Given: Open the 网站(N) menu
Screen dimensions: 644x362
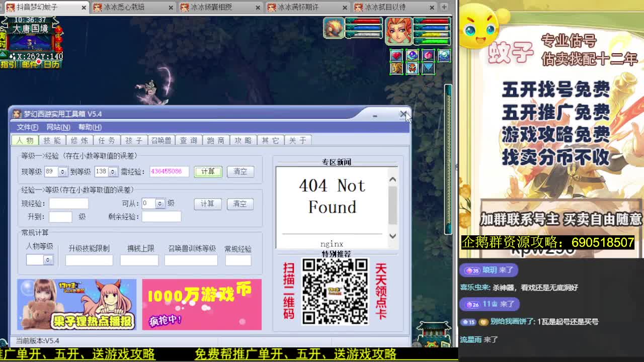Looking at the screenshot, I should [x=58, y=127].
